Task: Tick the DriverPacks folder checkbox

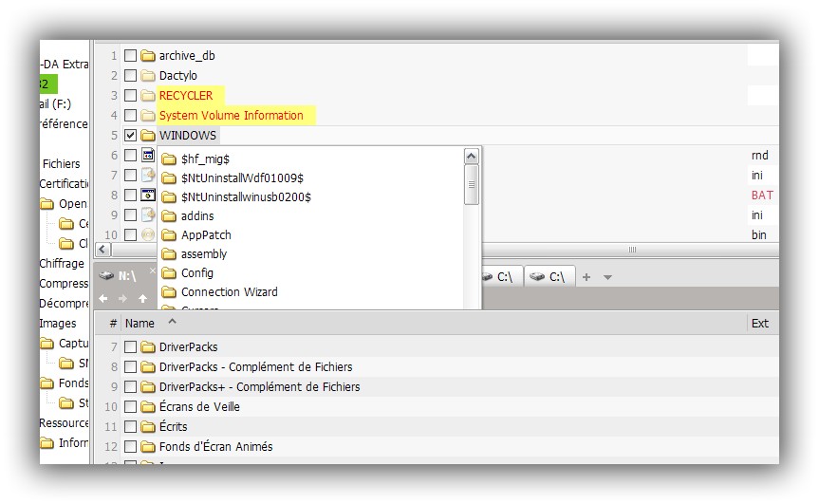Action: (x=131, y=347)
